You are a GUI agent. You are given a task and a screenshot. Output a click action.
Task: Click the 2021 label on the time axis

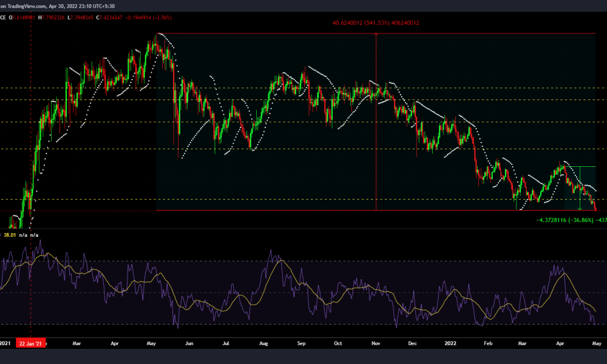click(5, 343)
